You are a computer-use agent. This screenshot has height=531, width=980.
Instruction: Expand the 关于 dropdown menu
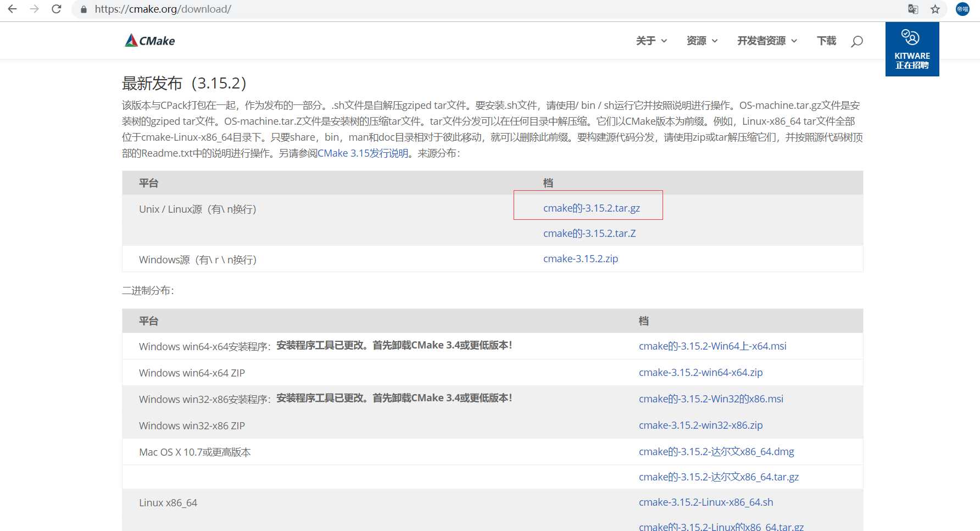(x=652, y=41)
